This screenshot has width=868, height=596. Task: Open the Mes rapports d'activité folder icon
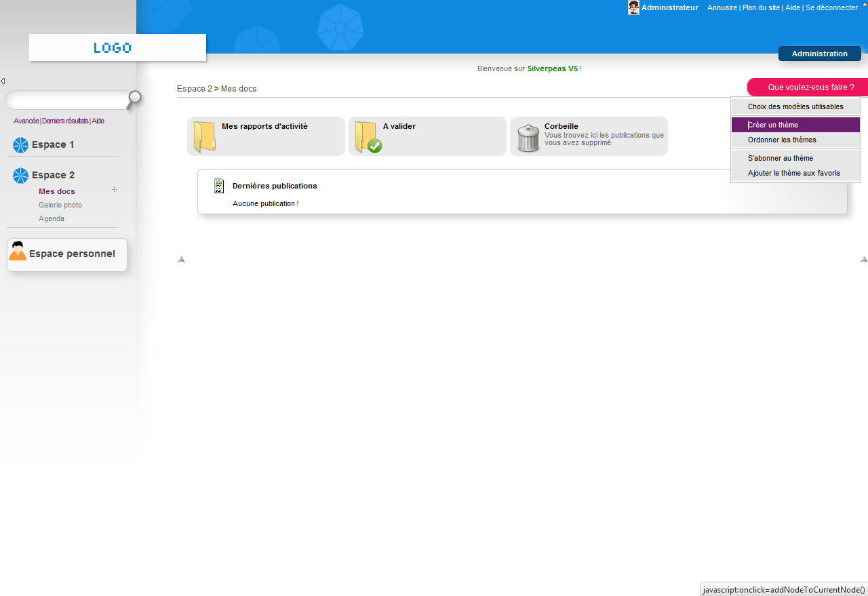204,136
